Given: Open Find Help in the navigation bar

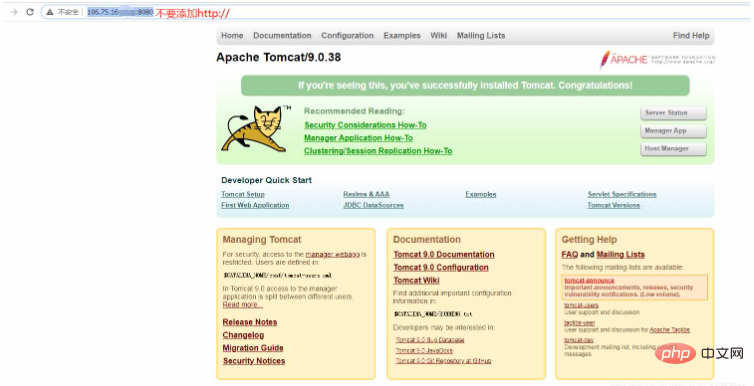Looking at the screenshot, I should point(691,36).
